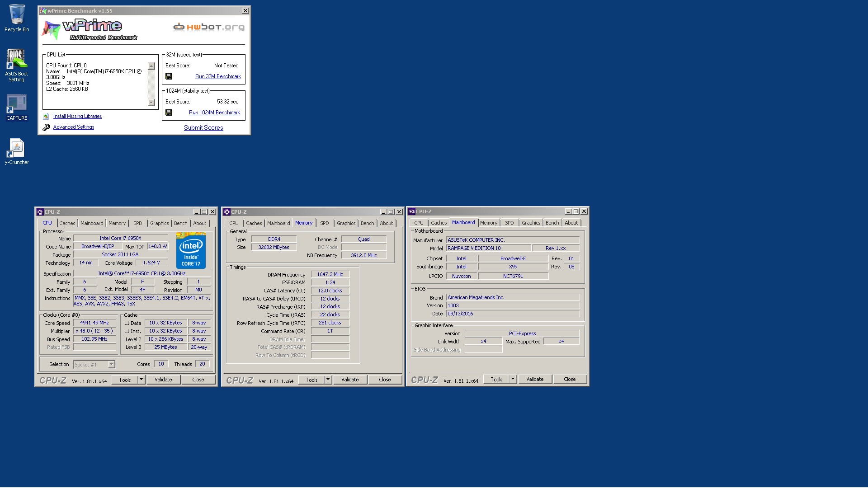Click the Core Speed 4941.49 MHz value
The height and width of the screenshot is (488, 868).
94,323
